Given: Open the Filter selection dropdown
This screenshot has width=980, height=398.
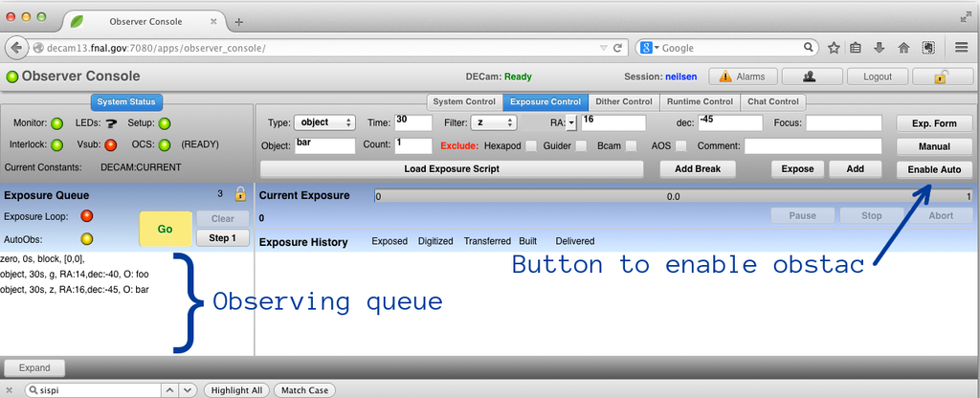Looking at the screenshot, I should (x=495, y=122).
